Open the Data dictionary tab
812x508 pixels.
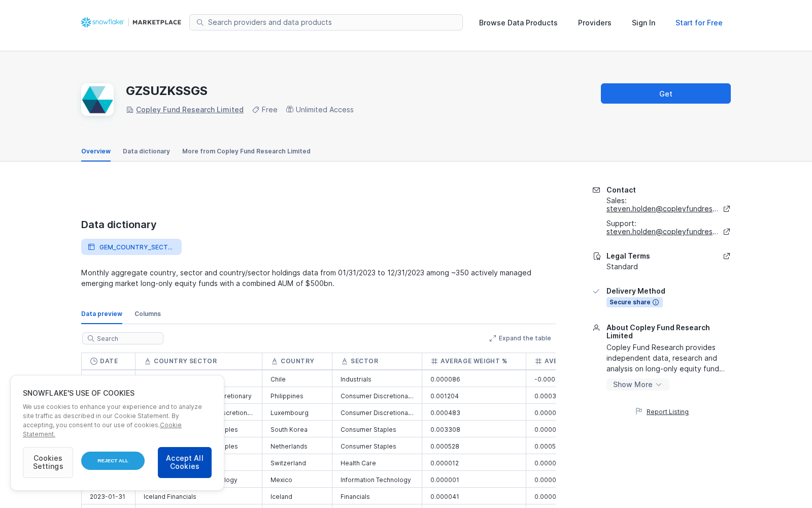(146, 151)
